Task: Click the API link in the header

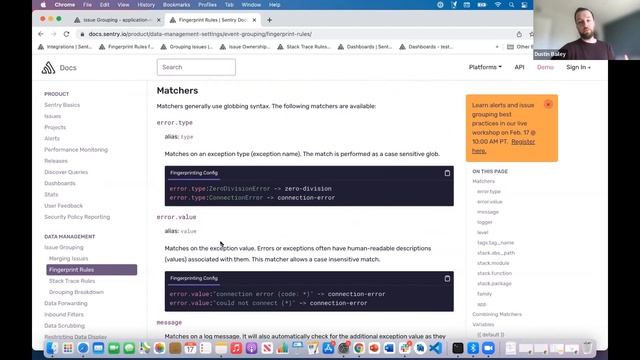Action: click(x=519, y=67)
